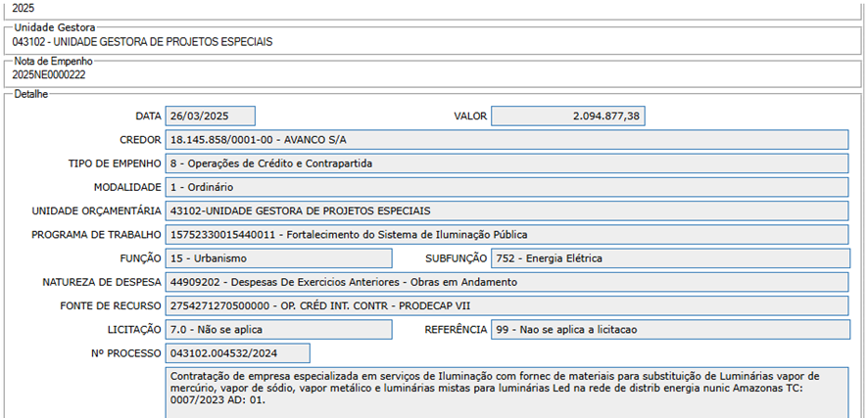Click the FONTE DE RECURSO field
The height and width of the screenshot is (418, 868).
click(506, 305)
